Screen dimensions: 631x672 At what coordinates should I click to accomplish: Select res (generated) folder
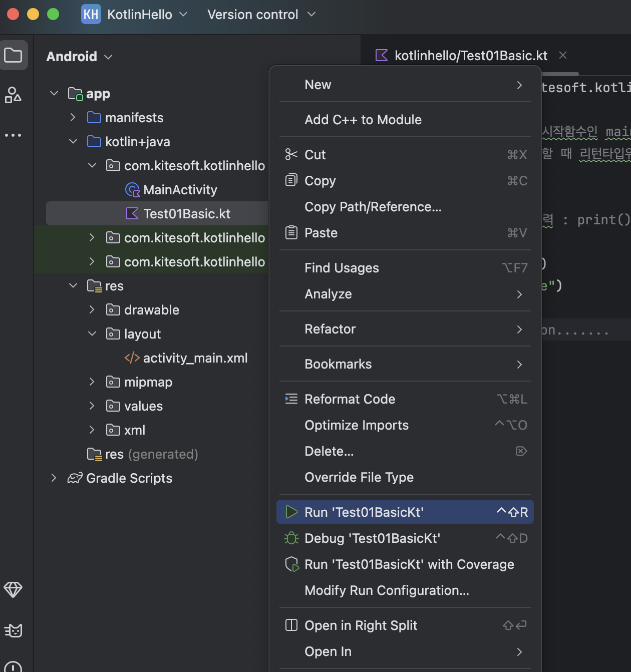(152, 454)
